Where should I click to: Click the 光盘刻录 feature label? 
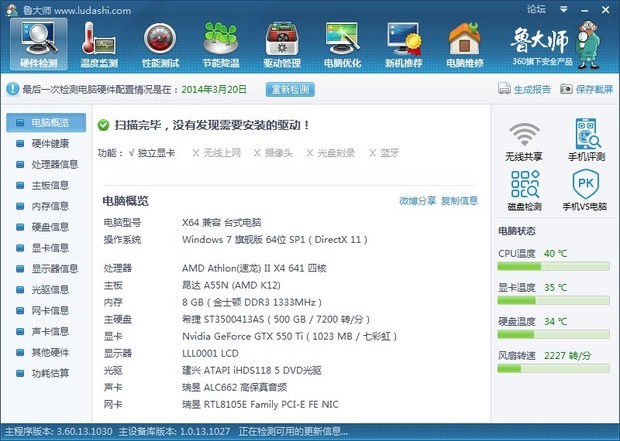pyautogui.click(x=336, y=153)
